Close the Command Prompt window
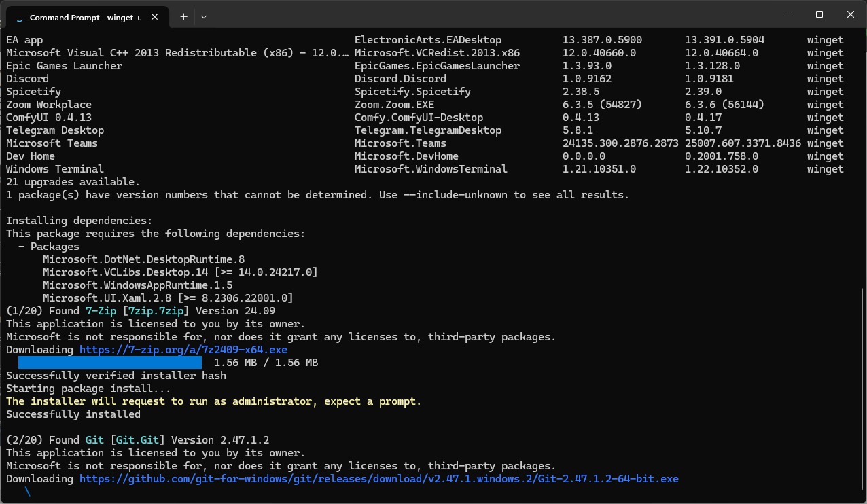 point(851,14)
